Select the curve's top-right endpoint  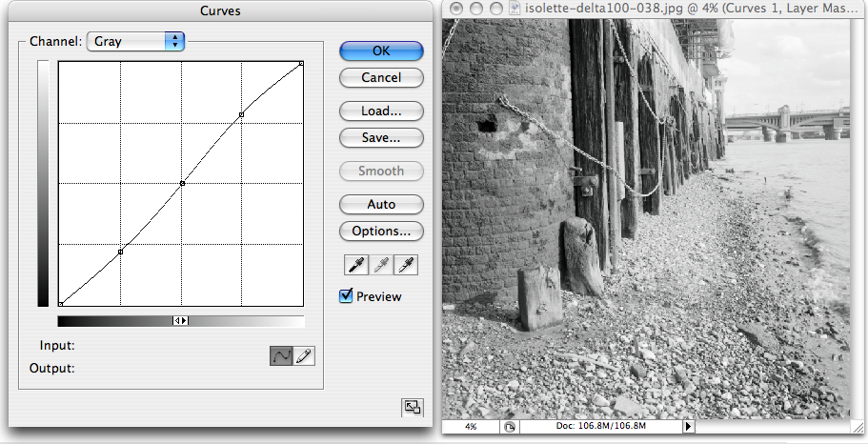coord(301,64)
